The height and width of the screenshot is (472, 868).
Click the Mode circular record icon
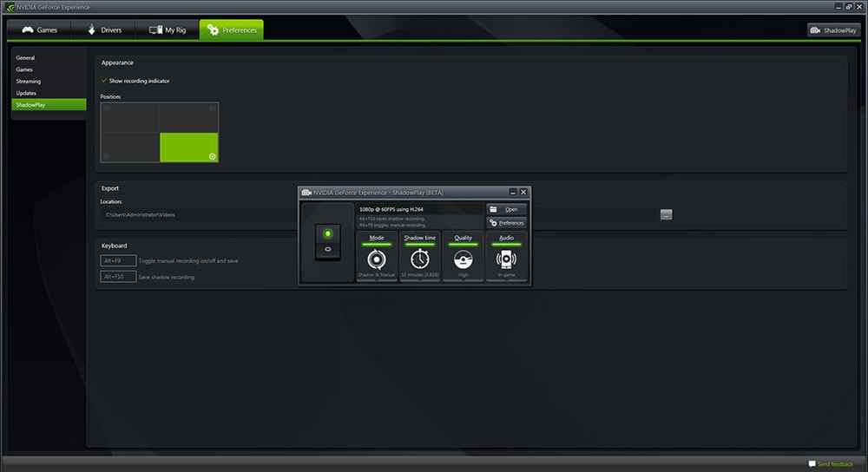(377, 259)
